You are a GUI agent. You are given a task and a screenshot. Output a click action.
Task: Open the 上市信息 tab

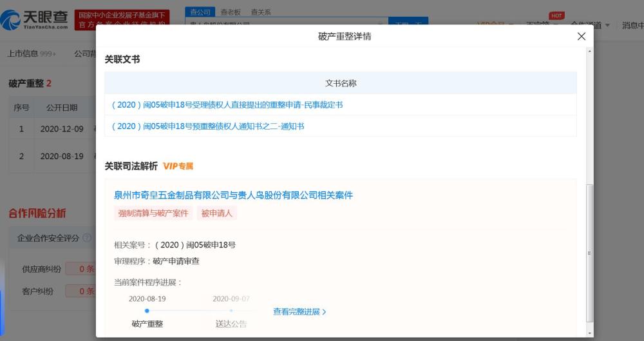click(x=32, y=54)
